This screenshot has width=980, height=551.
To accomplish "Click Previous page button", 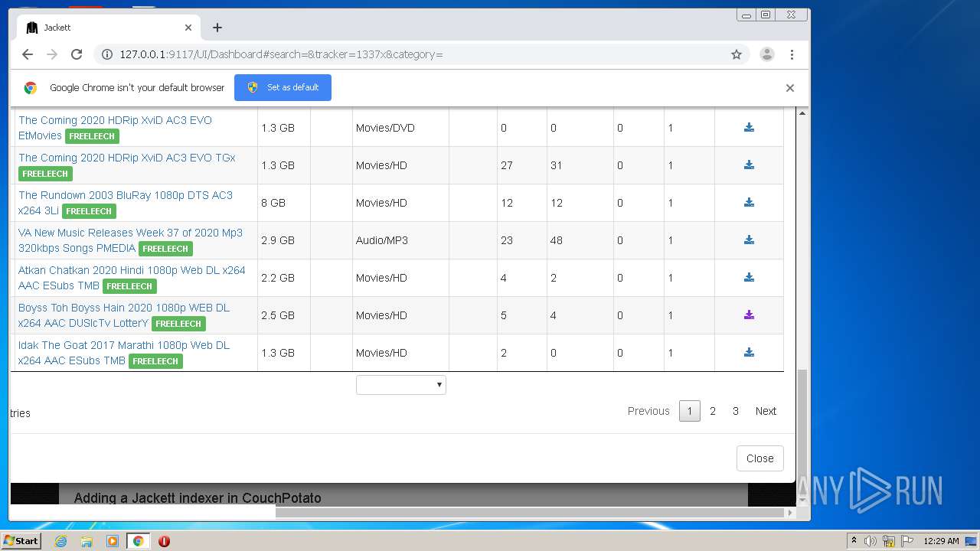I will tap(648, 411).
